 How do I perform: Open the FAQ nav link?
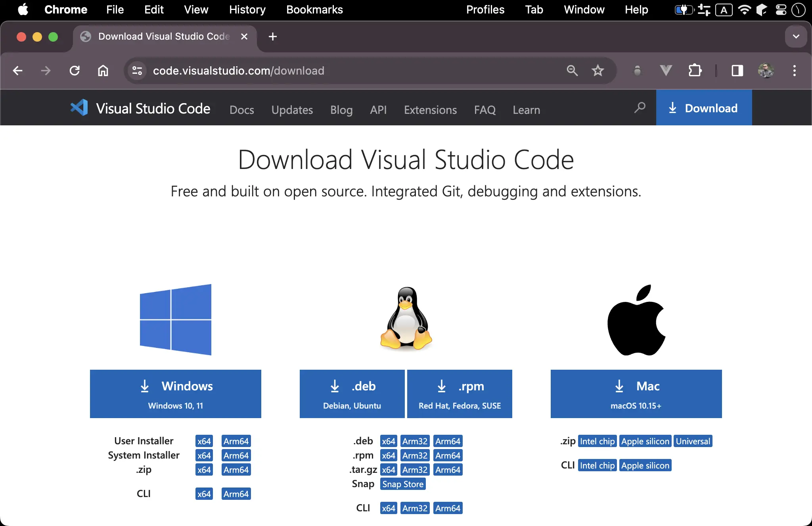coord(485,110)
